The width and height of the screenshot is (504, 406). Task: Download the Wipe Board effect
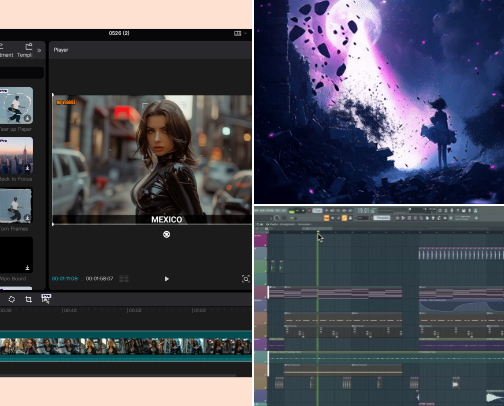click(27, 268)
